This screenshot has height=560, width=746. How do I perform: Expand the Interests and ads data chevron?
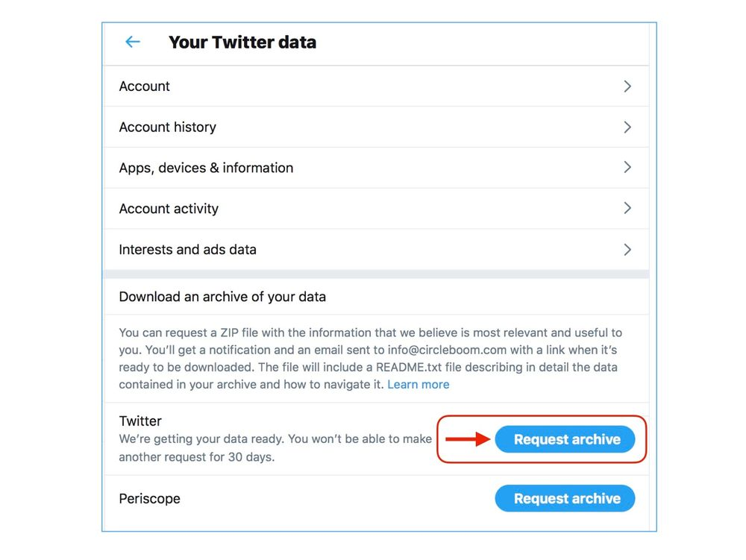click(x=627, y=249)
